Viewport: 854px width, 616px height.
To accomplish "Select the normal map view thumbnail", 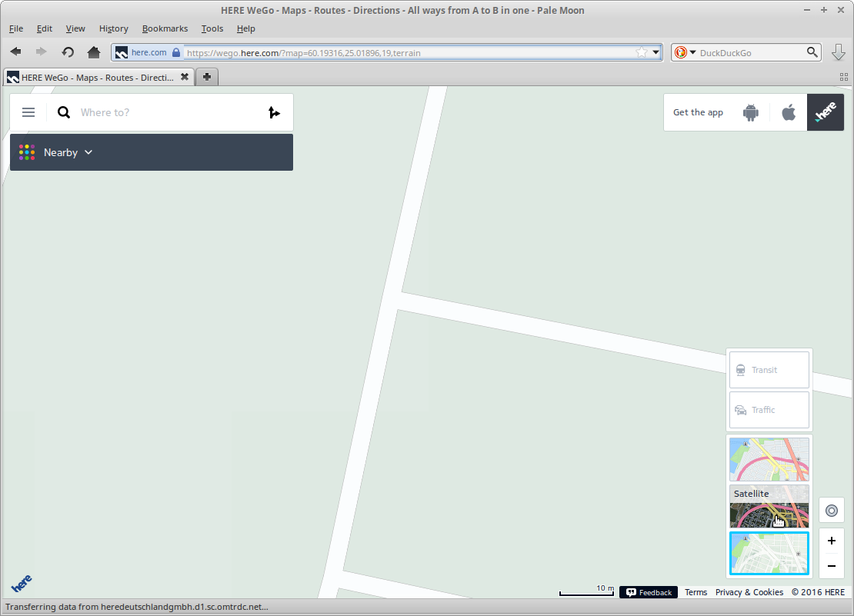I will (x=769, y=460).
